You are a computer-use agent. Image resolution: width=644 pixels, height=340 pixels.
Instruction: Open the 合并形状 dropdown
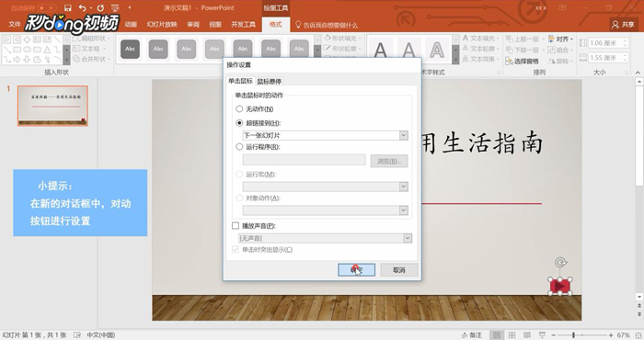92,59
